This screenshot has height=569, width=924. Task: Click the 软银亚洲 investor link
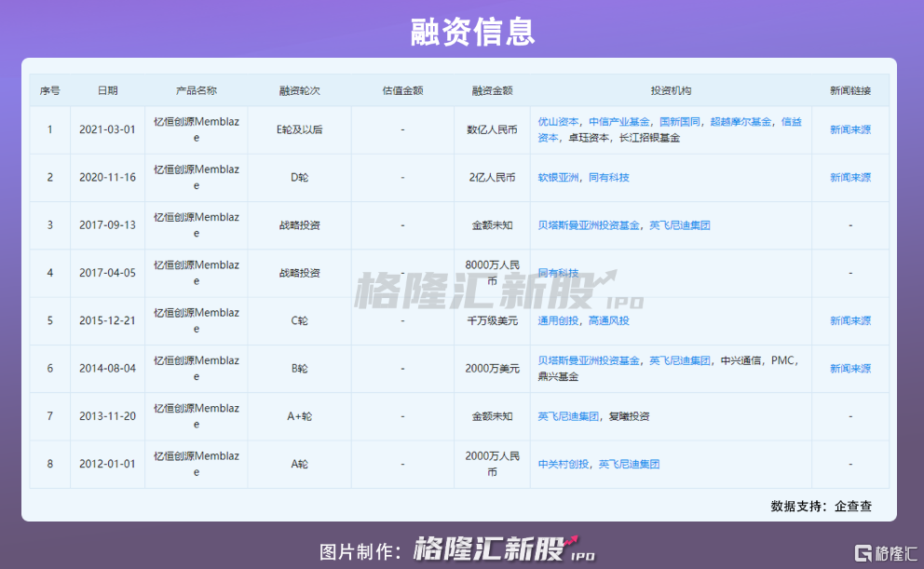point(559,178)
